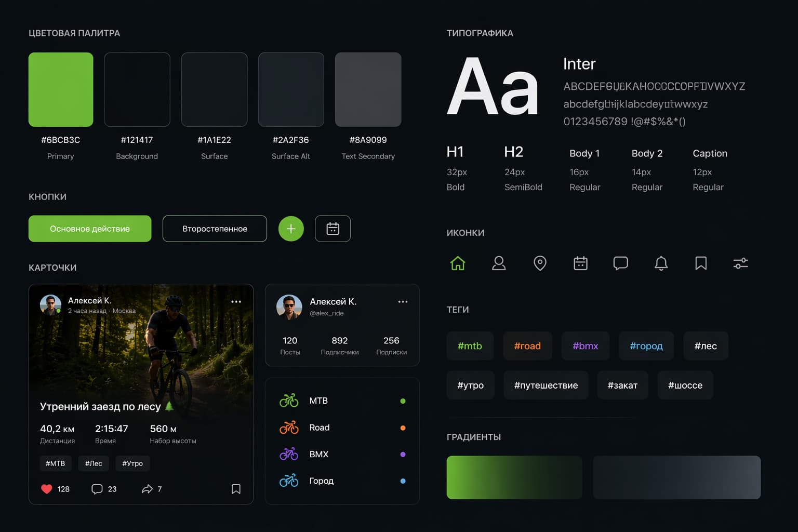Open three-dot menu on the profile card

pyautogui.click(x=403, y=302)
